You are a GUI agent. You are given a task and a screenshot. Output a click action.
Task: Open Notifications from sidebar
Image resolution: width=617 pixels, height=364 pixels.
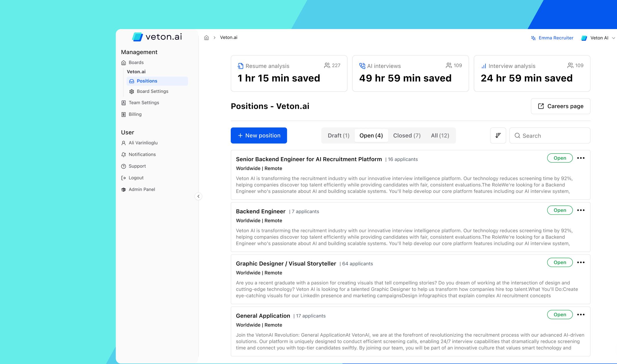[142, 154]
